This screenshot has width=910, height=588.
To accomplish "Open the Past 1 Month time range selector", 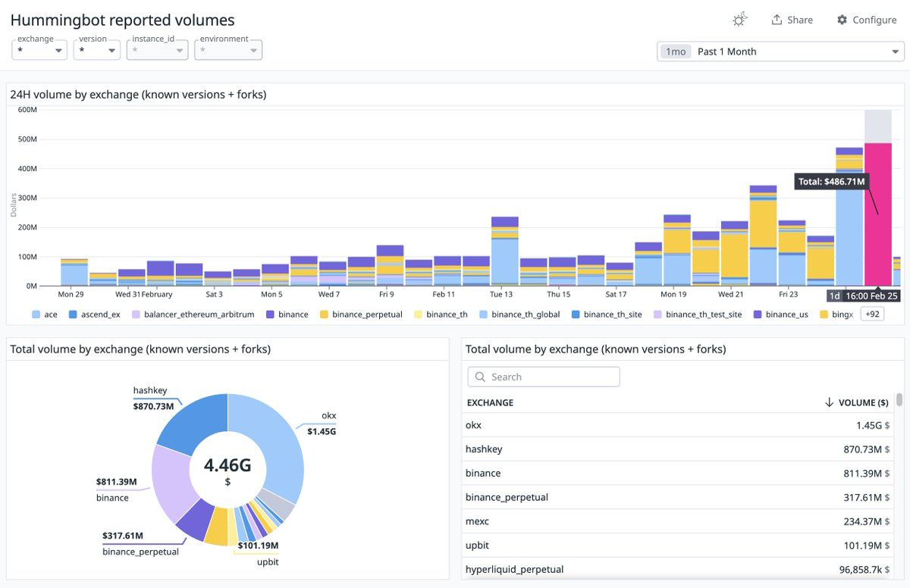I will 780,52.
